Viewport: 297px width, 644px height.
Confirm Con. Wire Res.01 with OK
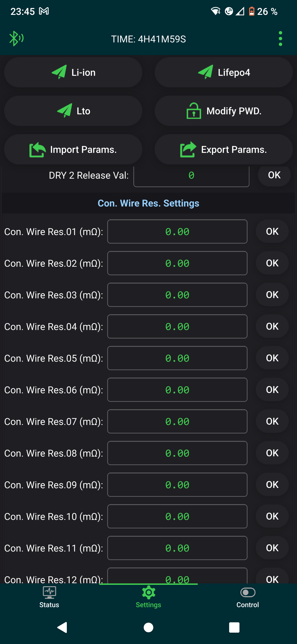click(x=272, y=231)
